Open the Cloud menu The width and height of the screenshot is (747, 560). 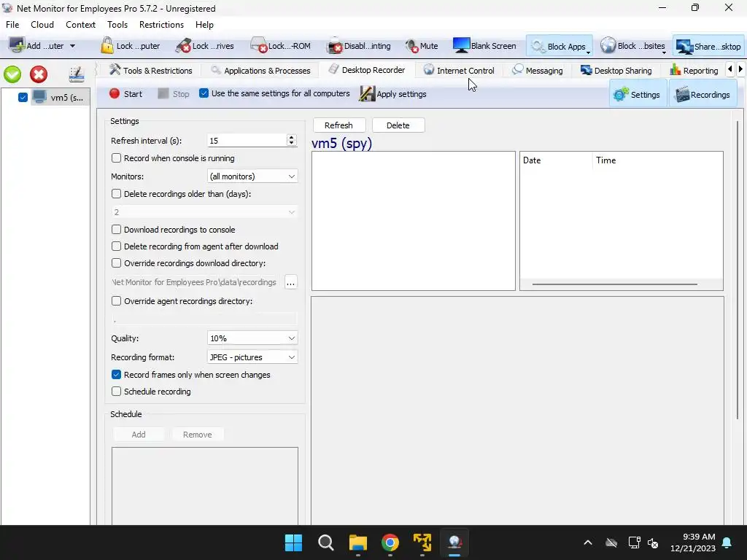click(42, 25)
